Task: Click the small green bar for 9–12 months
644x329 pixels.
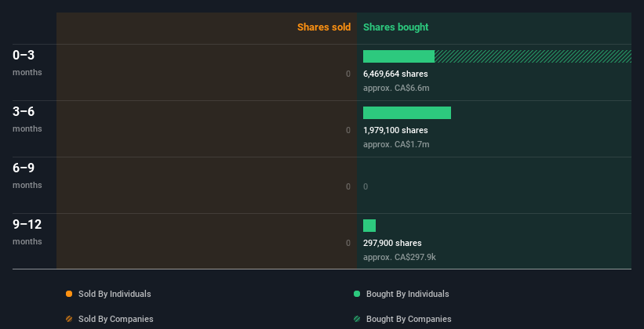Action: tap(369, 226)
